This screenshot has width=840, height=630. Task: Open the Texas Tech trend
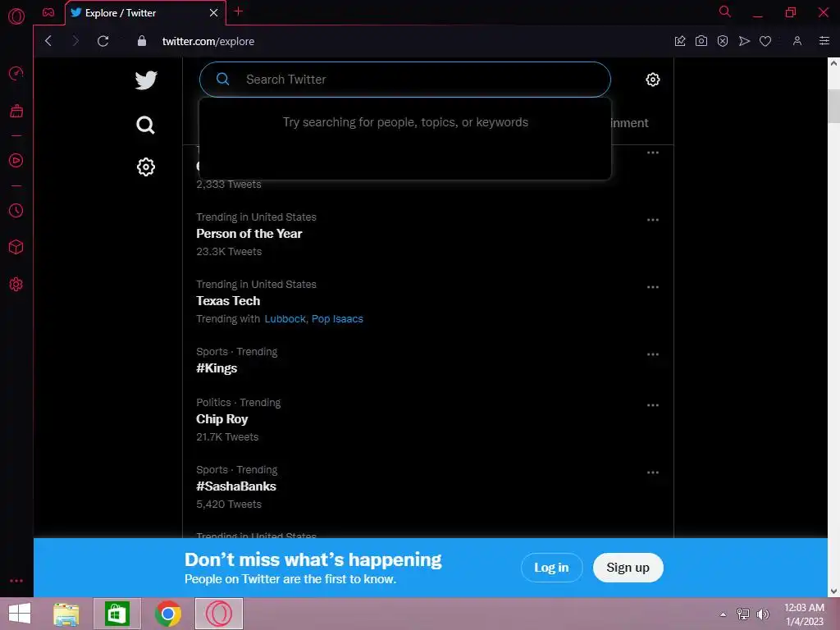click(228, 301)
